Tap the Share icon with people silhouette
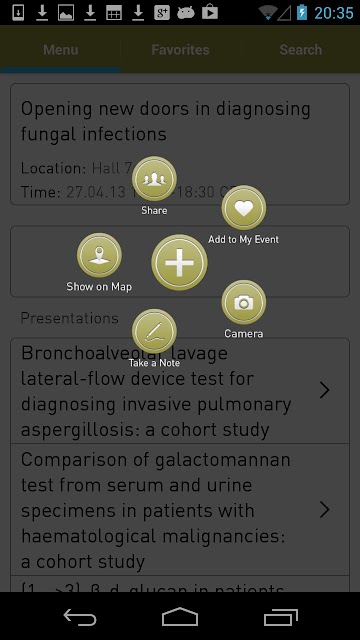The image size is (360, 640). (x=154, y=179)
